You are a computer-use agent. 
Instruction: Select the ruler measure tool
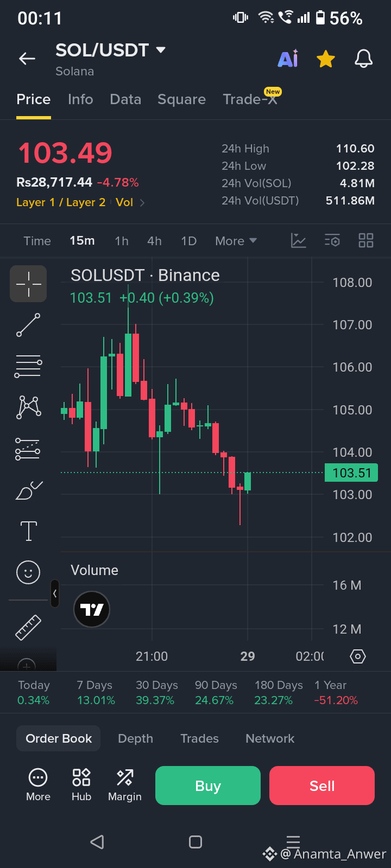tap(28, 628)
